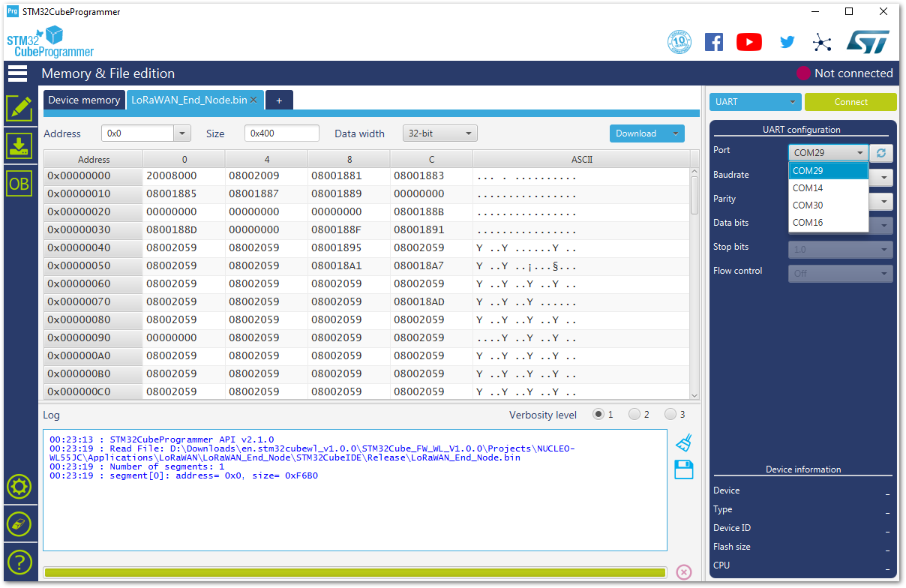
Task: Click the Address column header
Action: pos(94,159)
